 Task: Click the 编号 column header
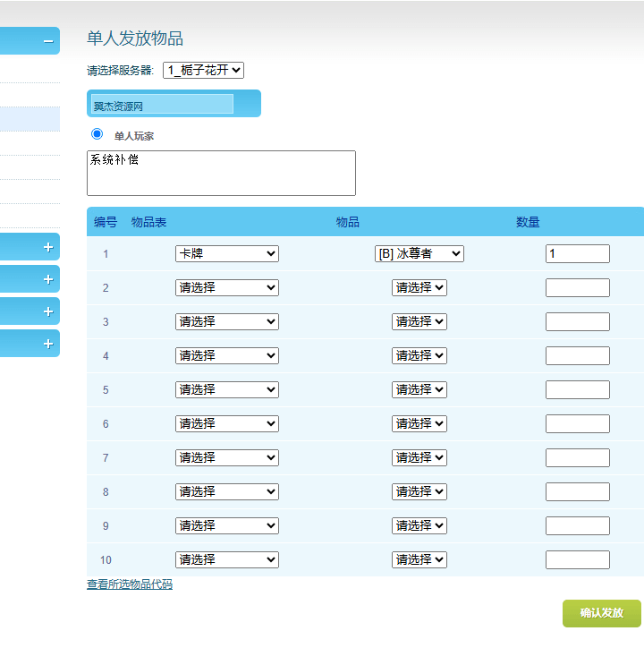(106, 222)
